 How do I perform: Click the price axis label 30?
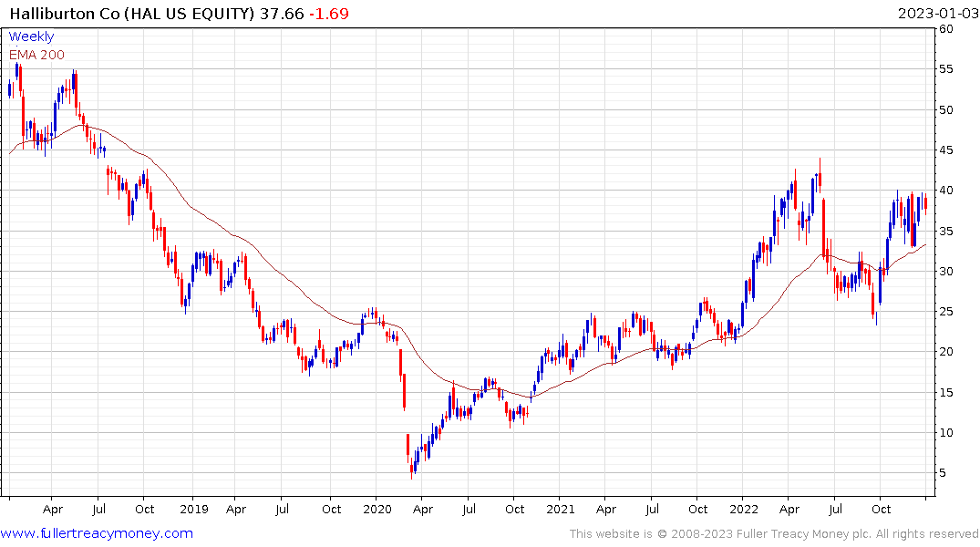(946, 272)
